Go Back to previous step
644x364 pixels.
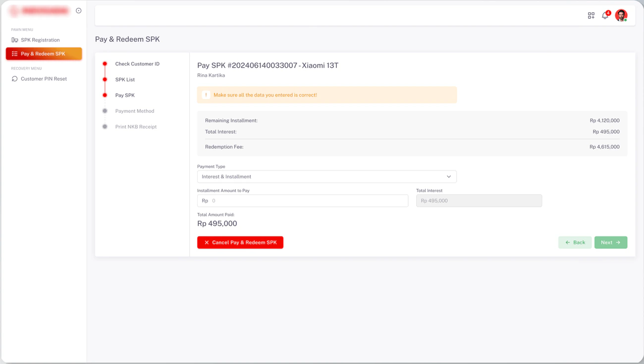[575, 243]
